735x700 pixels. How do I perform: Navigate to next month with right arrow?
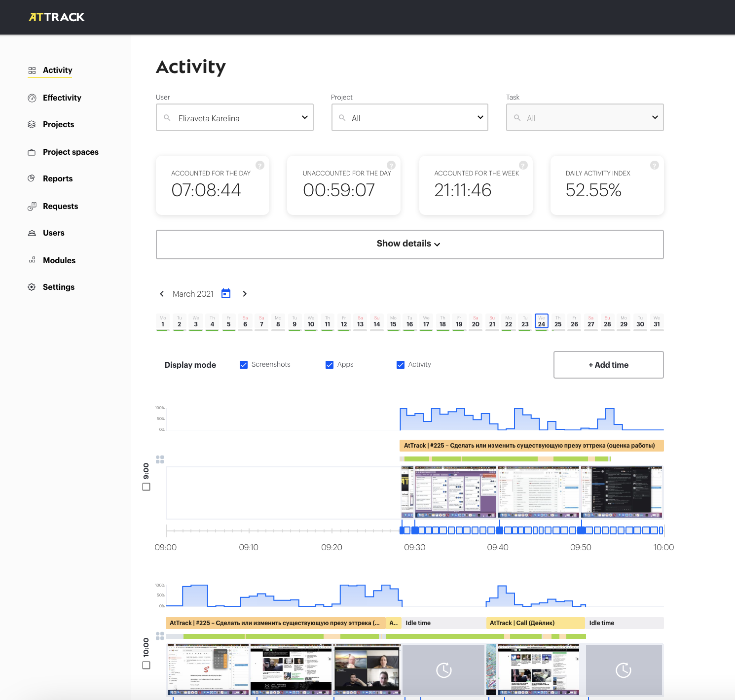click(245, 293)
